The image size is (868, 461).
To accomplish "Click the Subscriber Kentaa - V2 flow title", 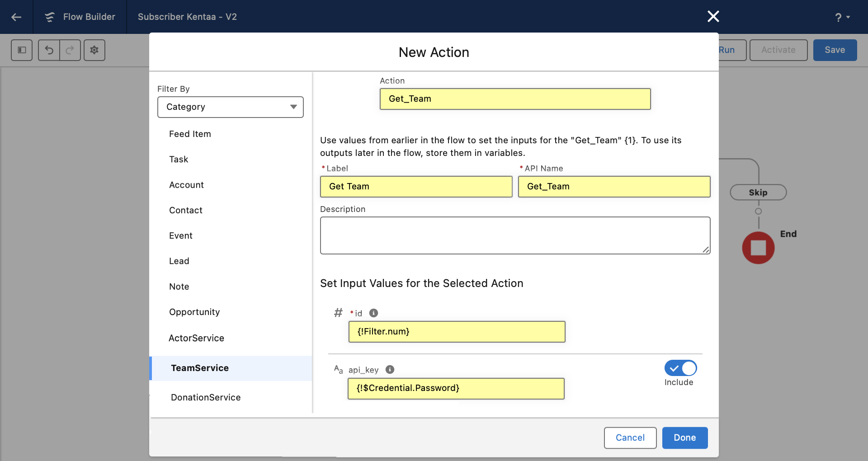I will coord(187,17).
